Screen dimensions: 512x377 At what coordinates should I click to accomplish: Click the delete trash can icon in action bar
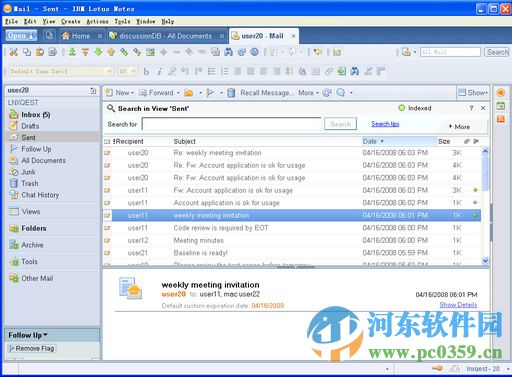[x=231, y=93]
